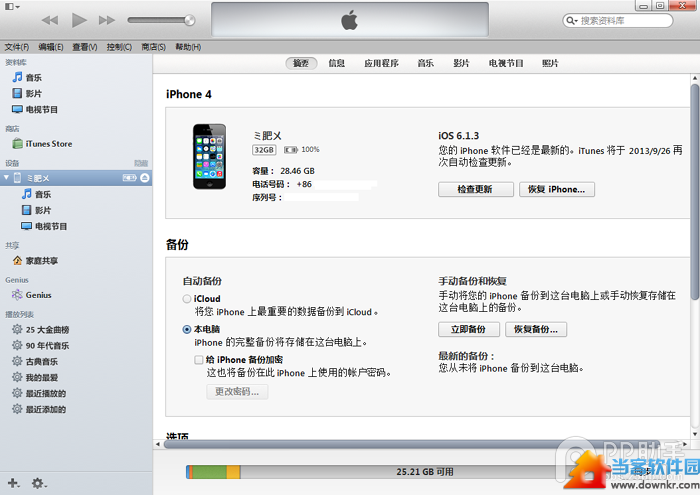Screen dimensions: 700x495
Task: Select the 本电脑 backup radio button
Action: pyautogui.click(x=187, y=329)
